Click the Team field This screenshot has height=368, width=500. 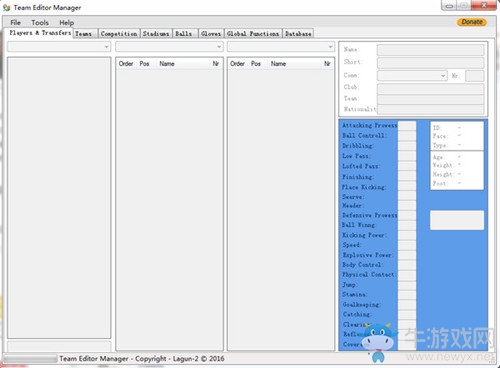click(430, 99)
